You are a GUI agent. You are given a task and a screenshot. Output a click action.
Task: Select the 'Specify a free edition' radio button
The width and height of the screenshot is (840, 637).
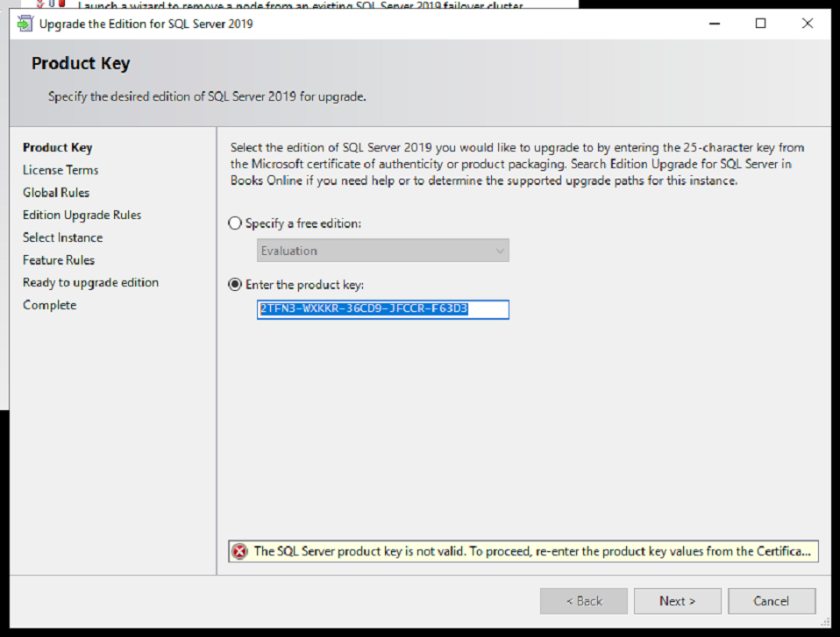coord(235,223)
